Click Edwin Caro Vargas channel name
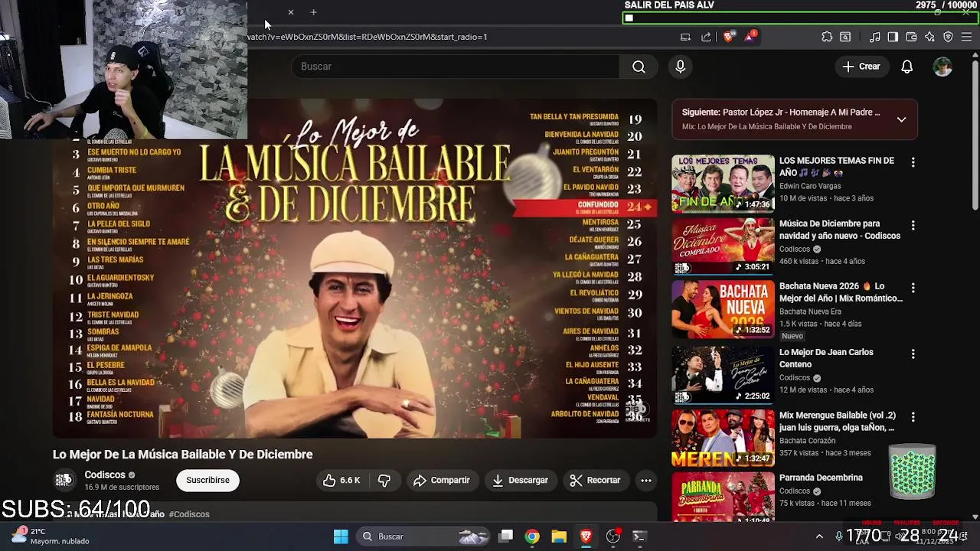The height and width of the screenshot is (551, 980). [810, 186]
